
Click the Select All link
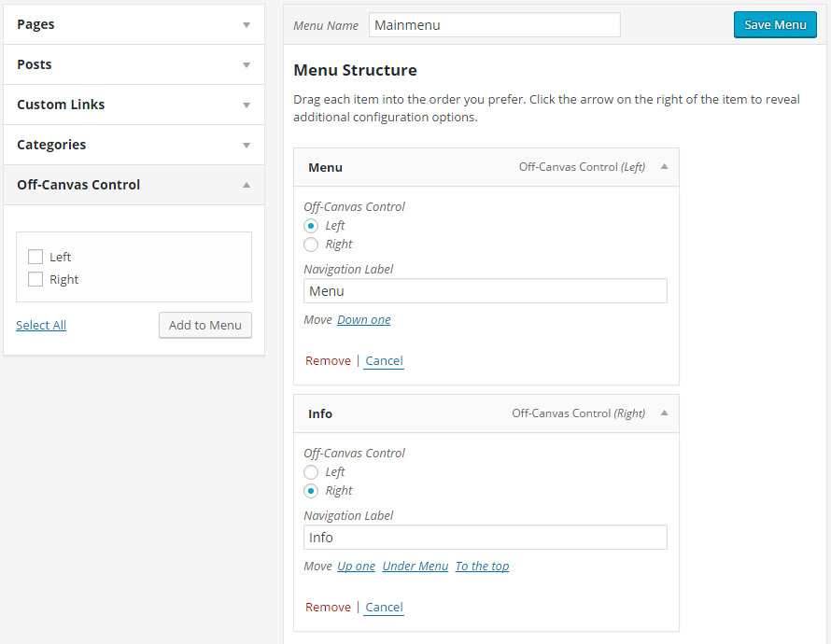coord(41,325)
